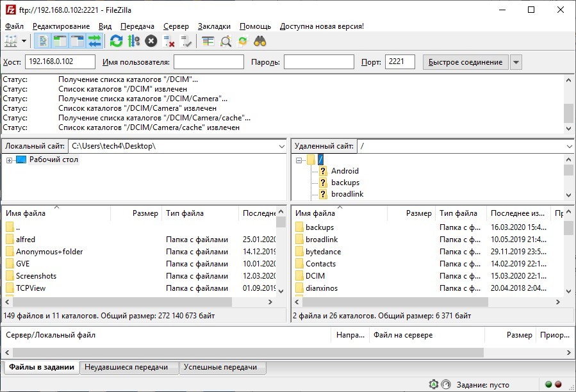Click the Пароль input field
The width and height of the screenshot is (576, 392).
[x=319, y=61]
